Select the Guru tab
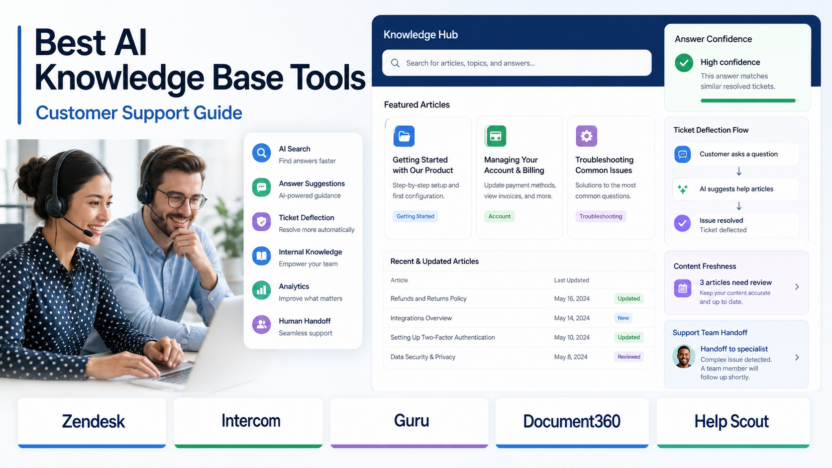This screenshot has height=468, width=832. coord(409,422)
